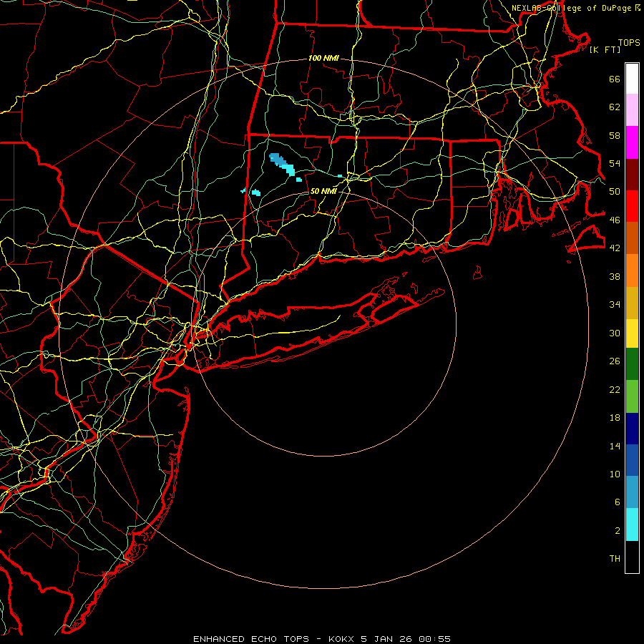Screen dimensions: 644x644
Task: Click the "00:55" timestamp
Action: click(434, 639)
